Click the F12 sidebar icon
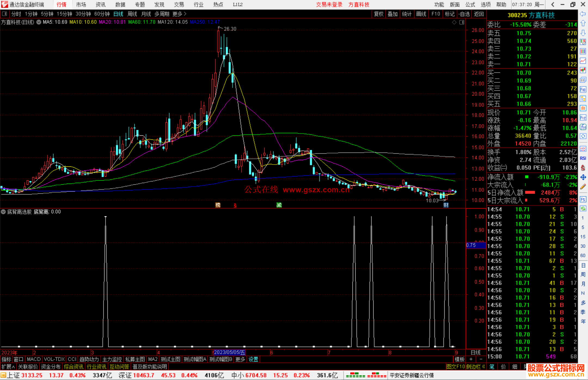The width and height of the screenshot is (588, 380). (583, 118)
